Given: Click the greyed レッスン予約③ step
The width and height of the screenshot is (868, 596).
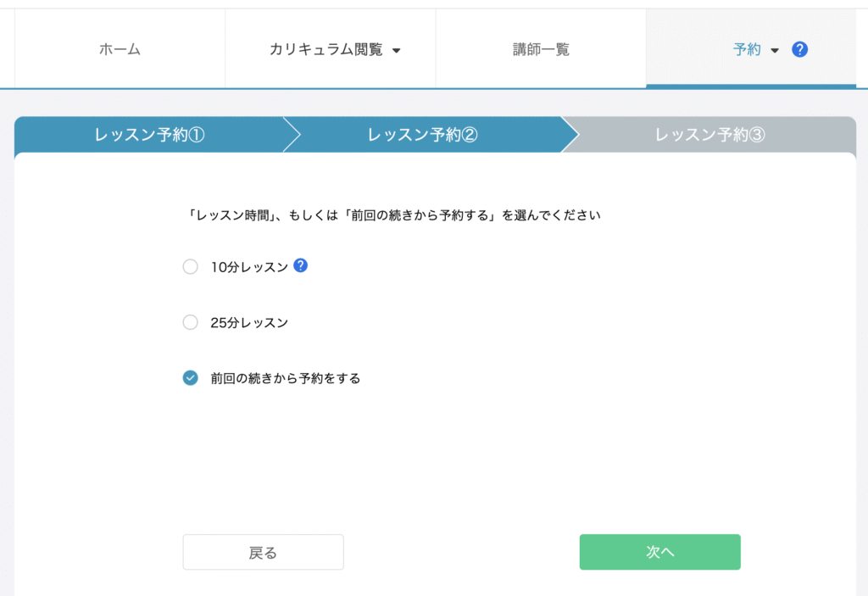Looking at the screenshot, I should (x=710, y=135).
